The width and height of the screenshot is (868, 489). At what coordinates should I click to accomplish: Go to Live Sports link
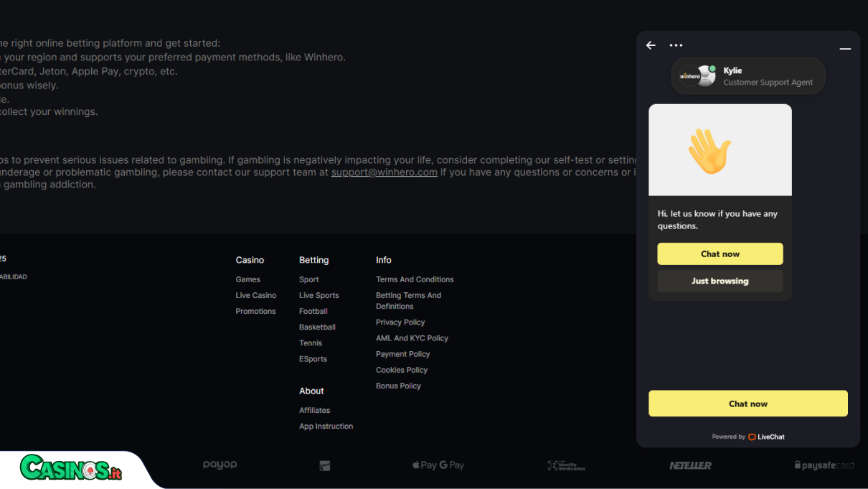click(x=319, y=295)
